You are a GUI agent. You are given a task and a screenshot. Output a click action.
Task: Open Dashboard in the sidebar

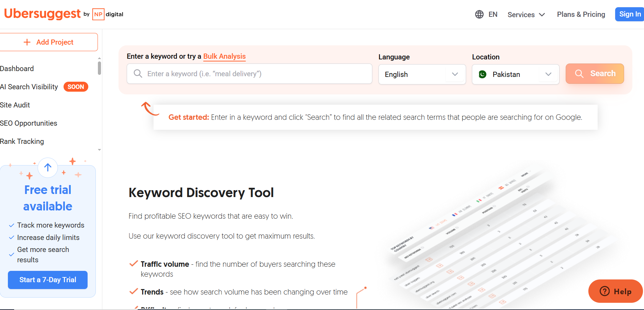coord(17,69)
